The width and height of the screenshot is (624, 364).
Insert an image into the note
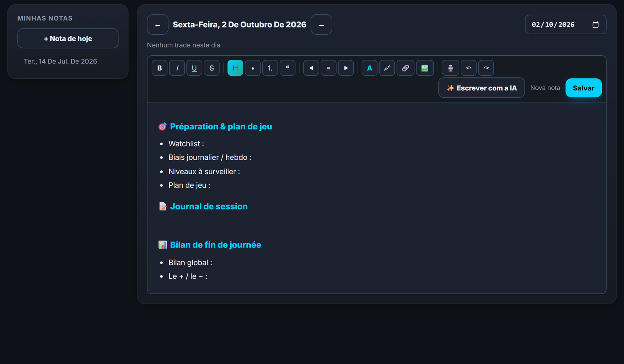[x=425, y=68]
